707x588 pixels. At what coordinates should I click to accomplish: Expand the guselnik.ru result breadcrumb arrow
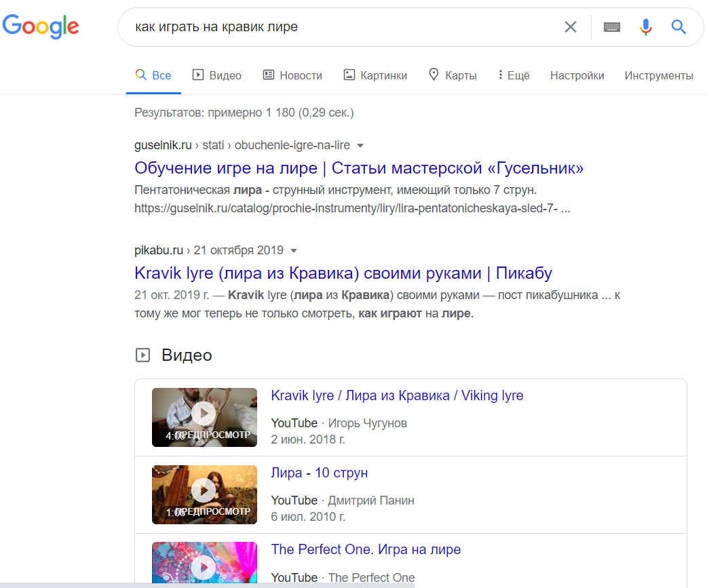coord(360,145)
